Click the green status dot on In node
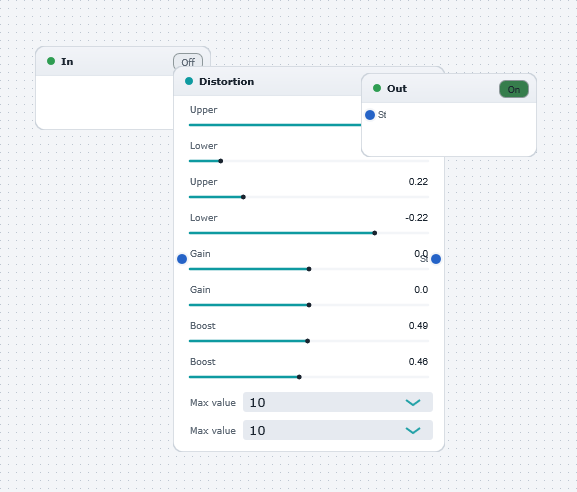Image resolution: width=577 pixels, height=492 pixels. 51,61
